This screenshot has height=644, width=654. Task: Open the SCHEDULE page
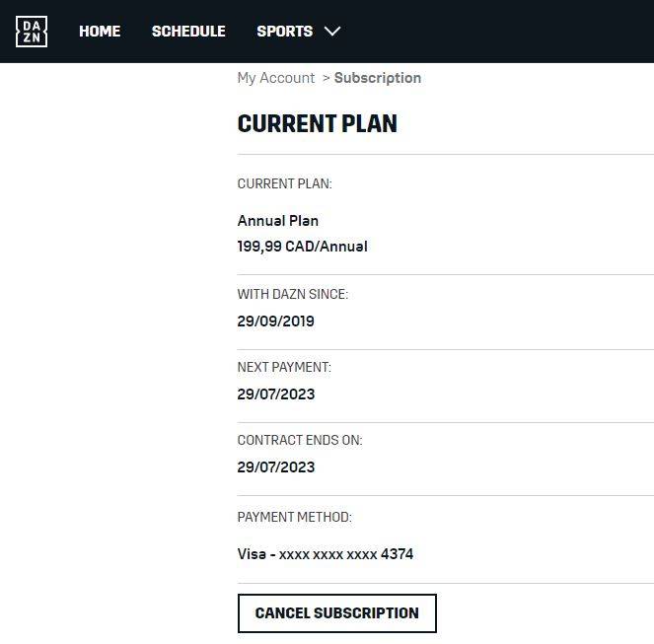click(188, 32)
